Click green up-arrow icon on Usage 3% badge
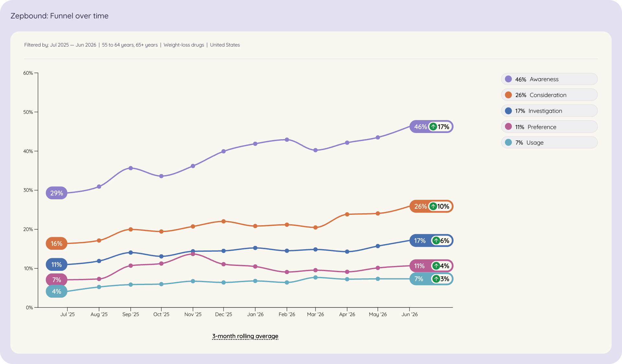Viewport: 622px width, 364px height. click(x=436, y=279)
